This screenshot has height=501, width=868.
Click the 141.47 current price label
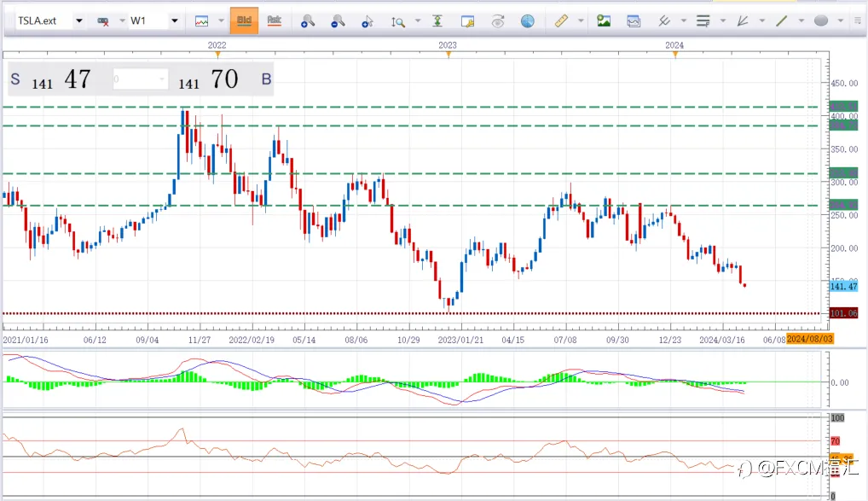coord(843,287)
